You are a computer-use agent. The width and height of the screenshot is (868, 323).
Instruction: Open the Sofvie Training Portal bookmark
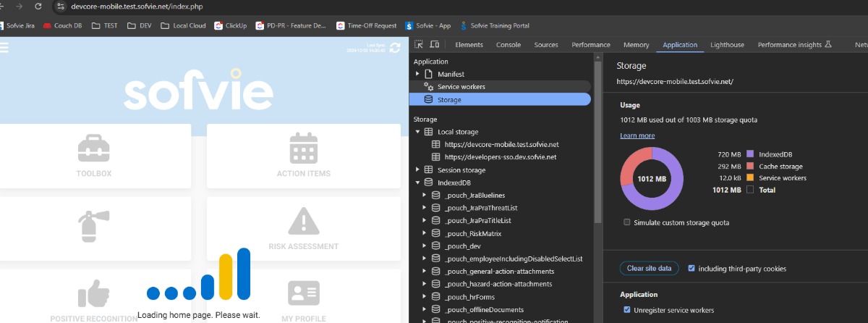click(495, 25)
